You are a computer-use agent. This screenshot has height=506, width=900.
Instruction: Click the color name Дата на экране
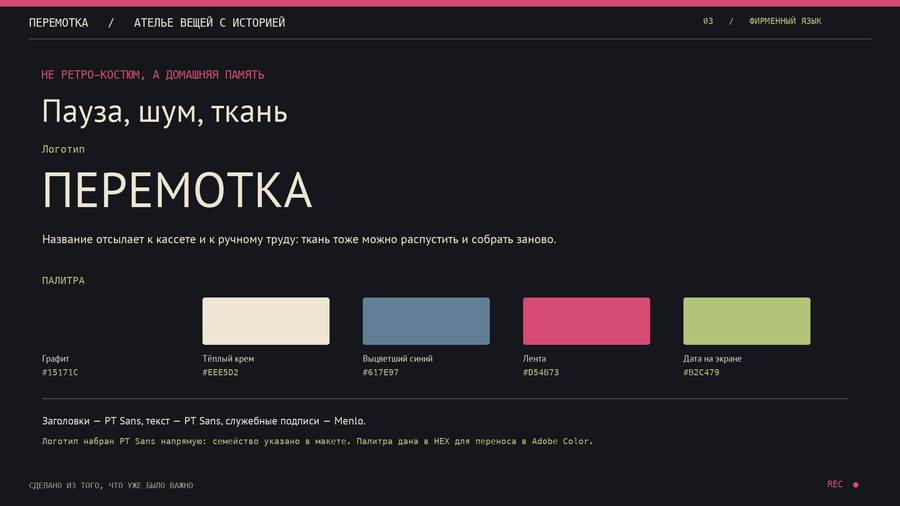pos(712,359)
